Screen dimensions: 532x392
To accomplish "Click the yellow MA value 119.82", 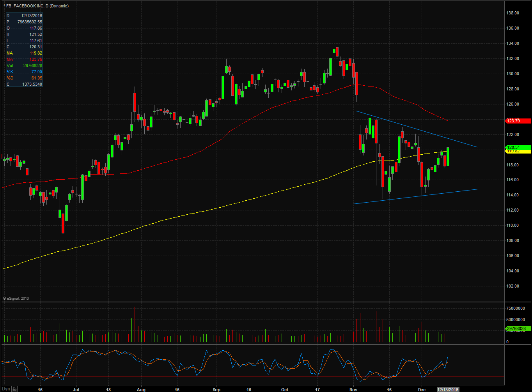I will (36, 53).
